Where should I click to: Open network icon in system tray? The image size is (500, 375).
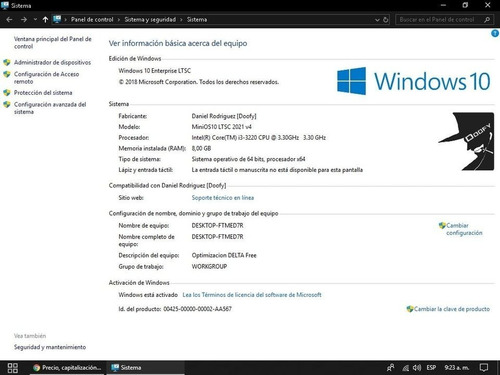pos(405,368)
